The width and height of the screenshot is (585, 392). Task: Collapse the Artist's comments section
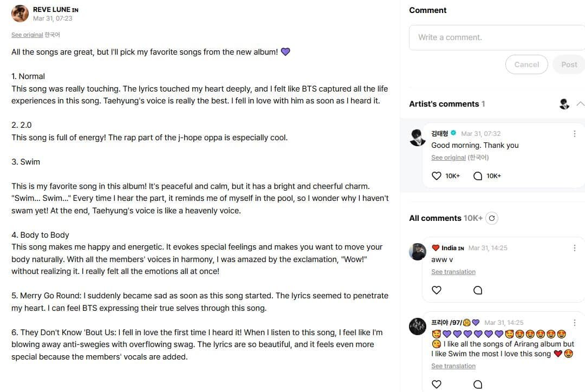tap(580, 103)
